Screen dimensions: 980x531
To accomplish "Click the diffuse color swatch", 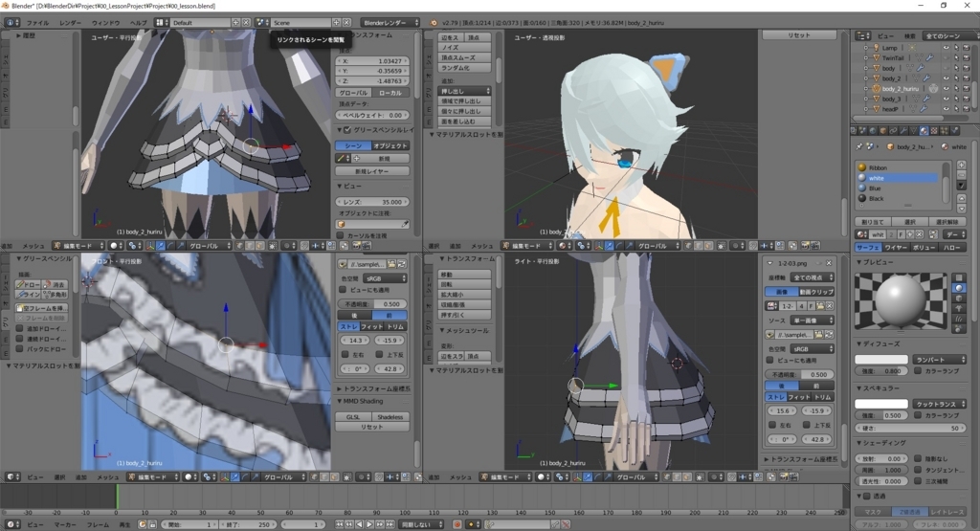I will click(x=881, y=359).
